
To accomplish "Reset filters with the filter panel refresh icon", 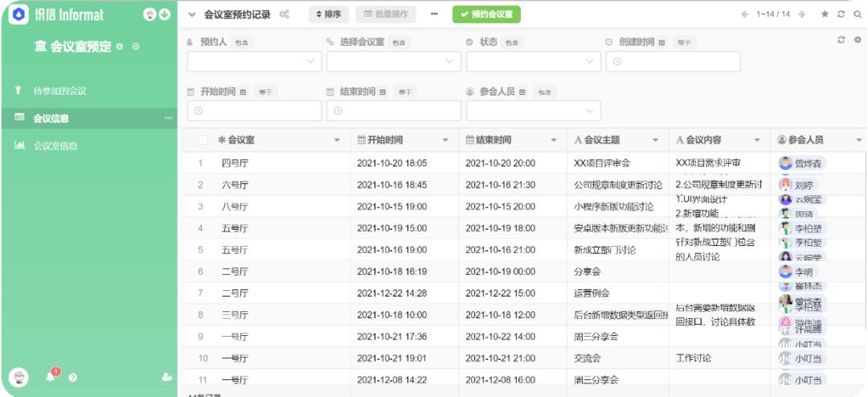I will click(841, 40).
